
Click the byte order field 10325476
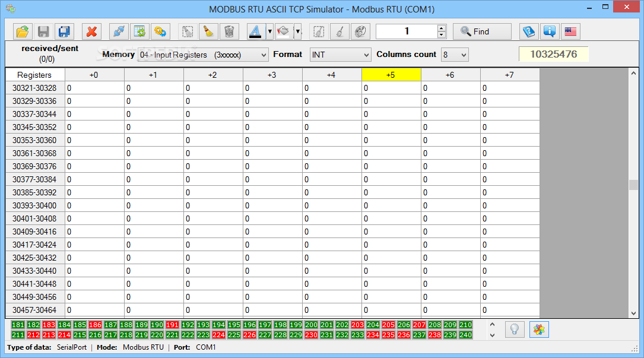click(x=554, y=54)
